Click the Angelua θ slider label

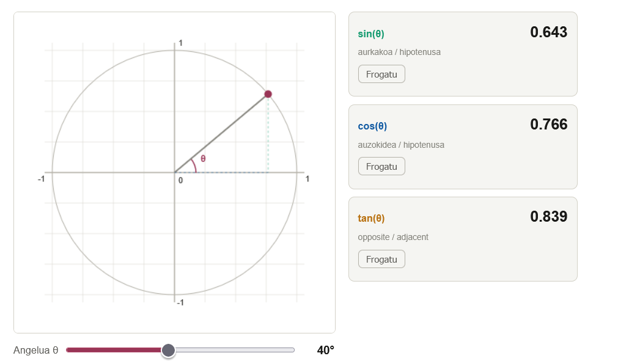(x=35, y=350)
